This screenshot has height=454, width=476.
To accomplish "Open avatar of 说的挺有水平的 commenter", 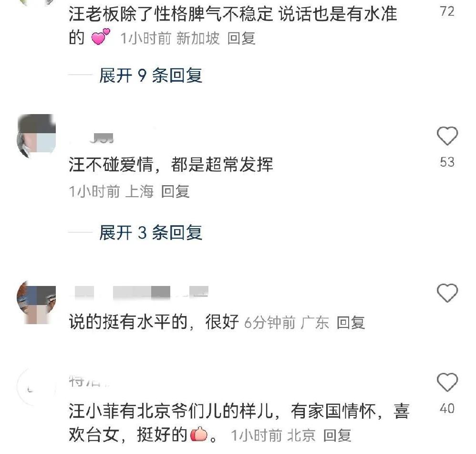I will click(36, 303).
